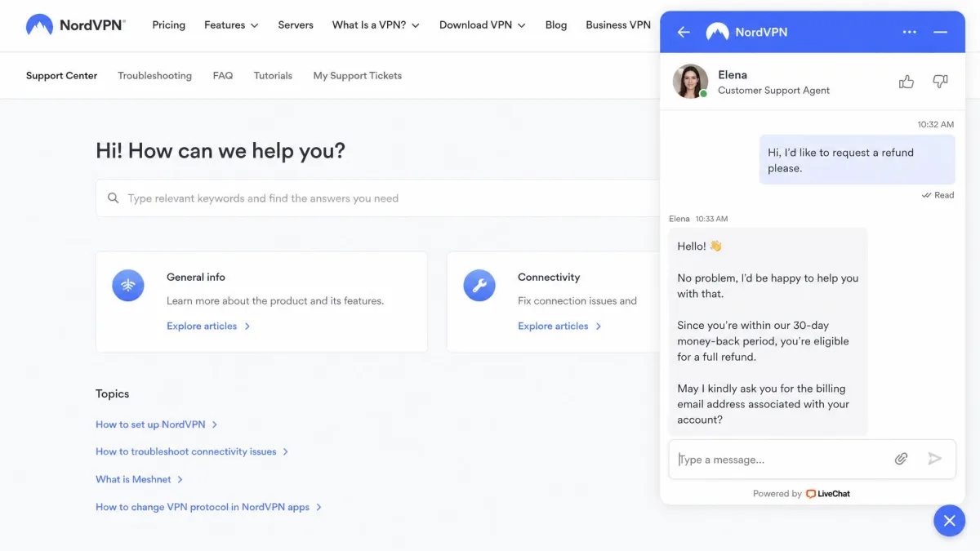Click the NordVPN logo in the site header
980x551 pixels.
75,25
